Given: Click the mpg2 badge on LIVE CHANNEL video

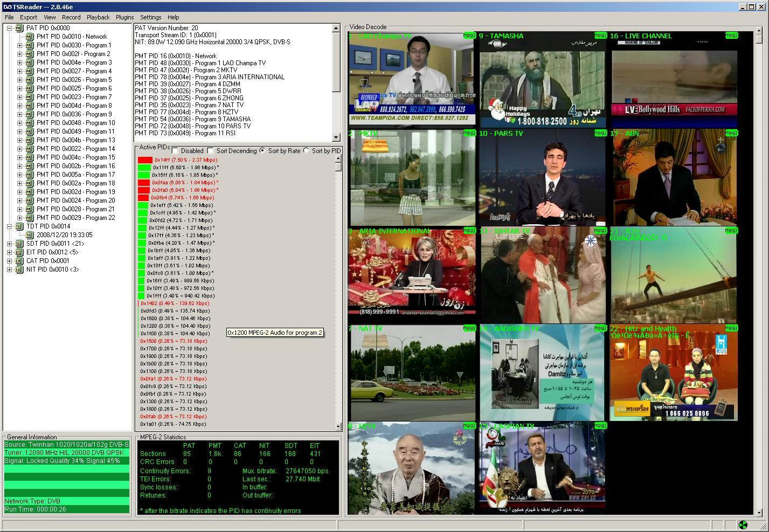Looking at the screenshot, I should pyautogui.click(x=731, y=36).
